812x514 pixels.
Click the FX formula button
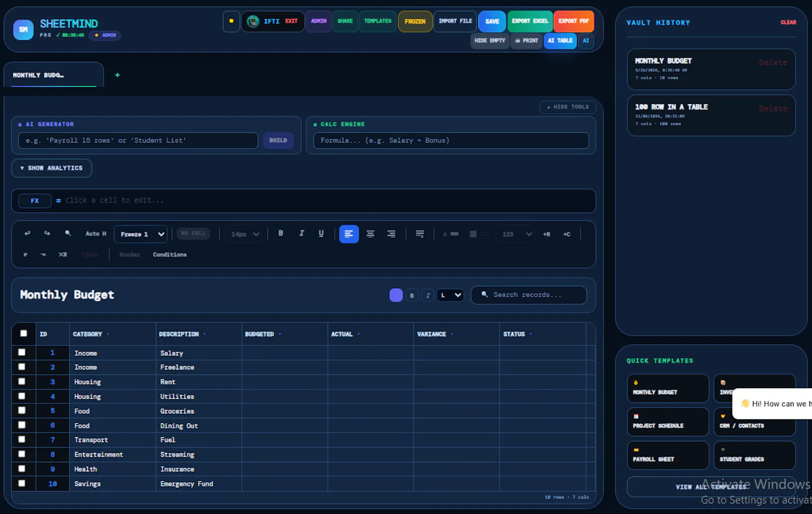pos(35,201)
